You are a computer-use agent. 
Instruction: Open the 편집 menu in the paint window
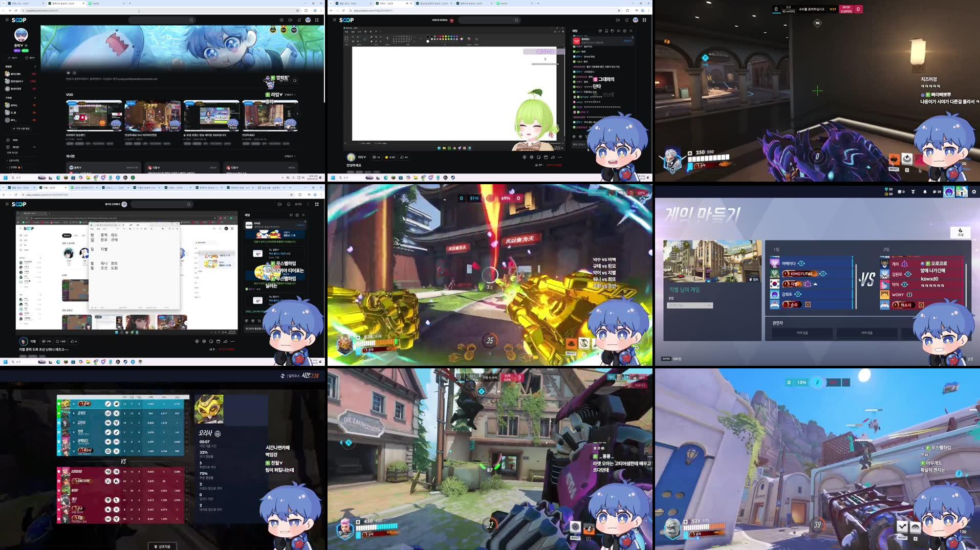point(353,31)
